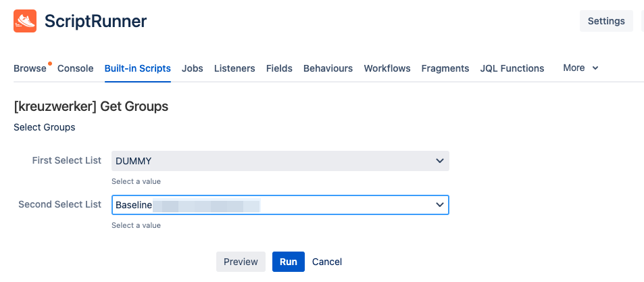This screenshot has width=644, height=282.
Task: Click the Second Select List label
Action: (x=59, y=204)
